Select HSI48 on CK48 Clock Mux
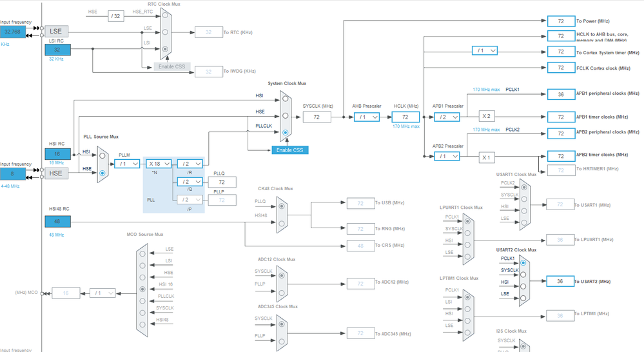 282,224
